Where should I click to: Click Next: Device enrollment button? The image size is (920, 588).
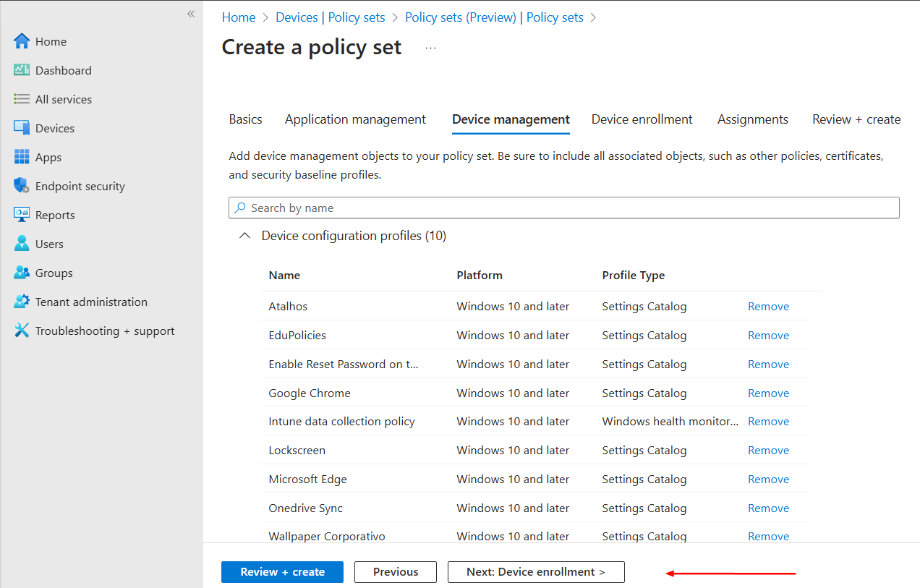(x=536, y=572)
